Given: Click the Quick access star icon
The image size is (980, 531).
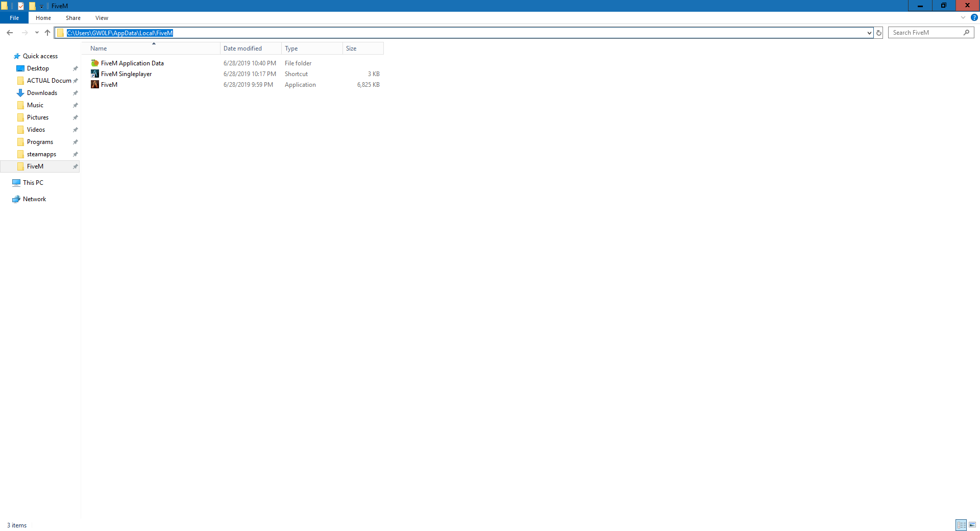Looking at the screenshot, I should (x=17, y=56).
